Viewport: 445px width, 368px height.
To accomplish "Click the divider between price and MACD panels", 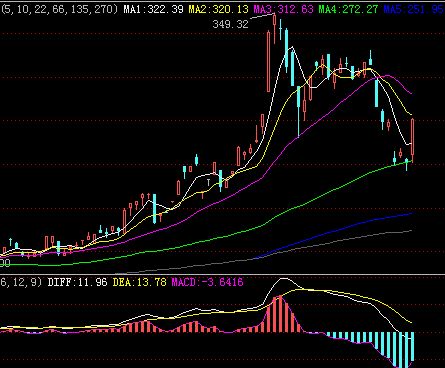I will click(222, 275).
